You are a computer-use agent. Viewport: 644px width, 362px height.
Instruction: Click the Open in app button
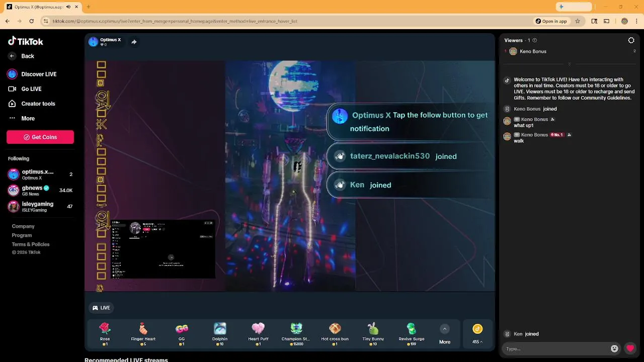[551, 21]
